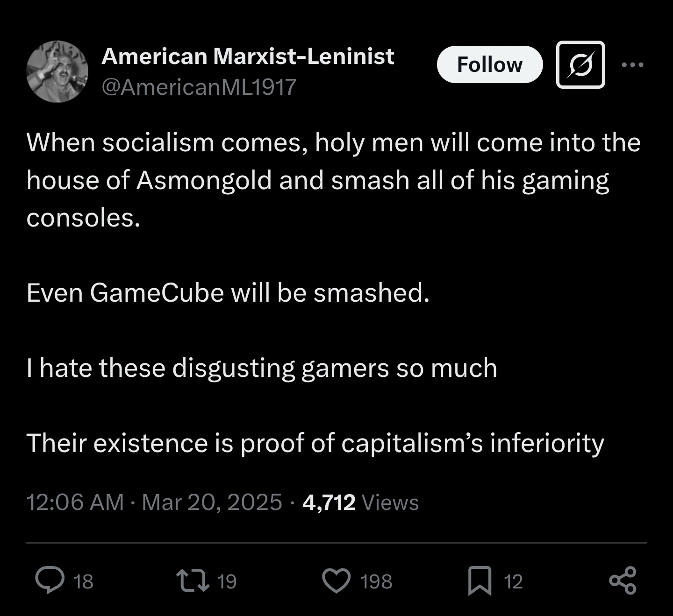
Task: Open the Grok explain-post icon
Action: pos(580,65)
